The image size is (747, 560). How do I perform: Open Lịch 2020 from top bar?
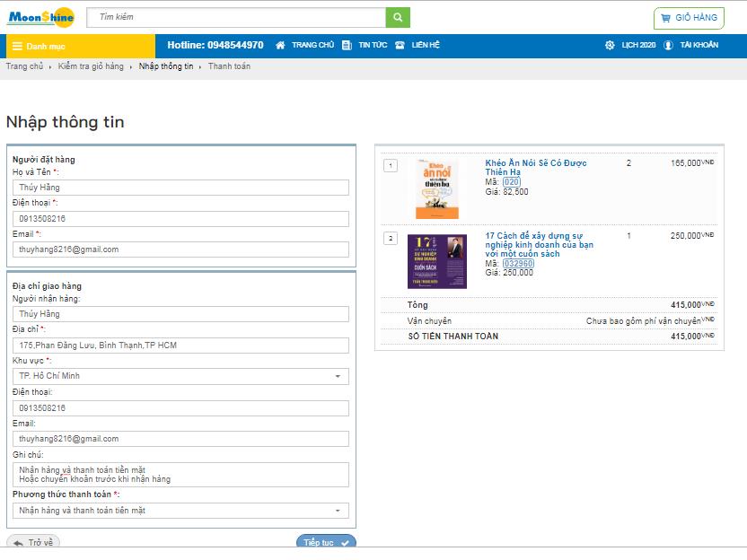pos(630,45)
